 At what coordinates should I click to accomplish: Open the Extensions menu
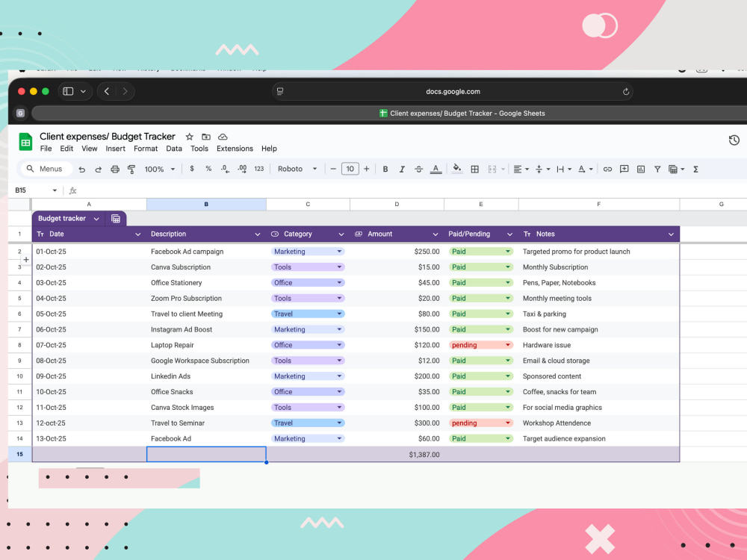pyautogui.click(x=235, y=149)
